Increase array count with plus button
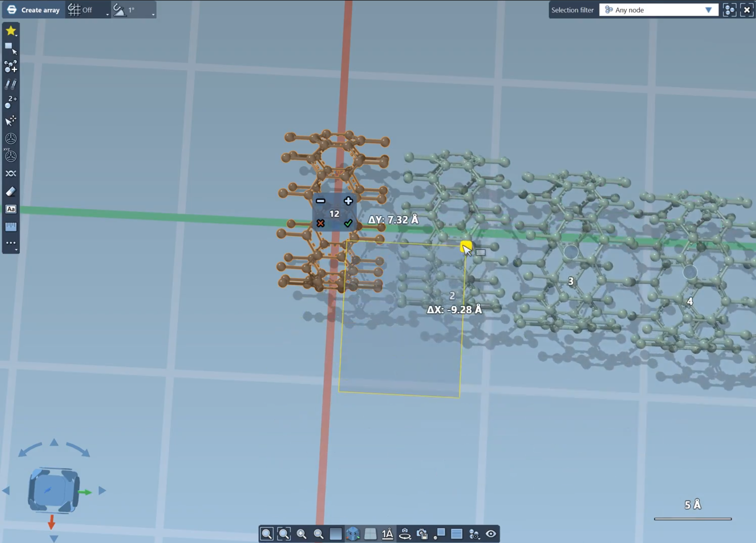This screenshot has width=756, height=543. click(x=348, y=201)
